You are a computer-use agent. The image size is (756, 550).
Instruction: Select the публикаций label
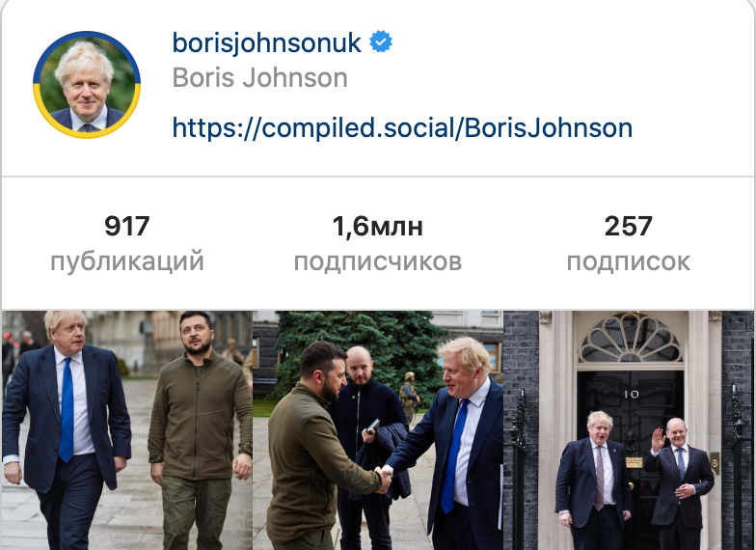click(x=127, y=262)
